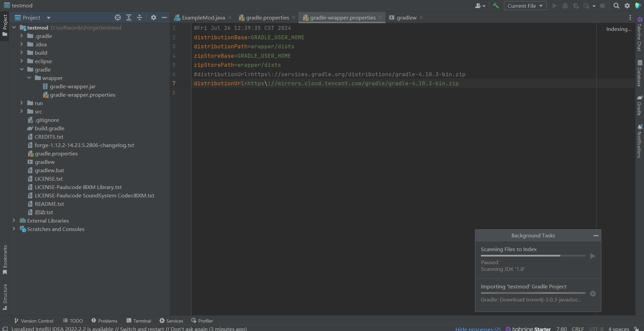Viewport: 644px width, 331px height.
Task: Open the Gradle tool window
Action: click(x=640, y=105)
